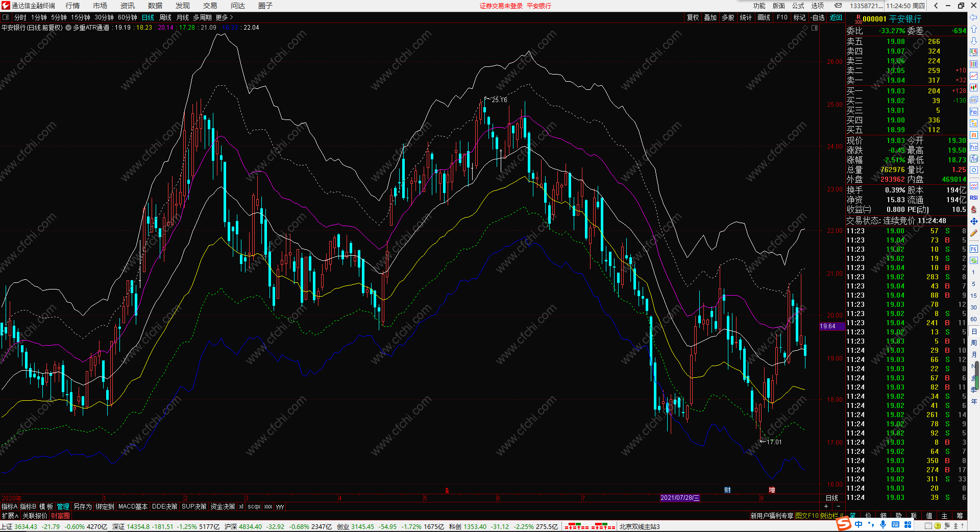Open the trend line chart sidebar icon

[973, 76]
